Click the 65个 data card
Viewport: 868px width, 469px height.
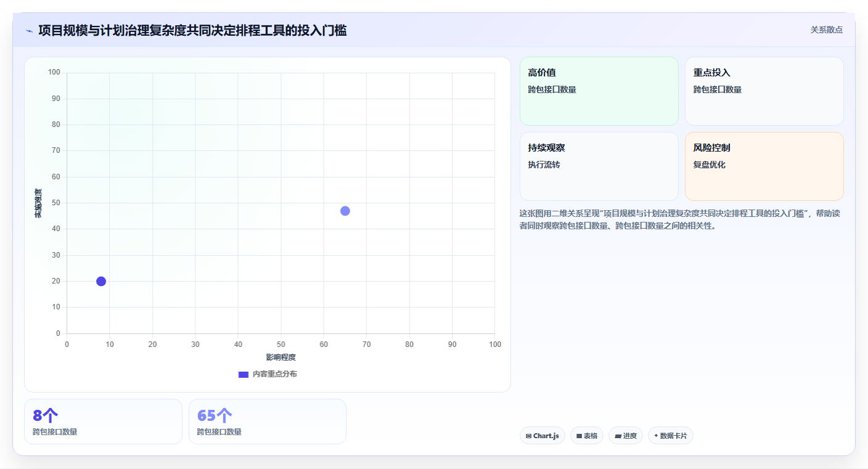coord(268,422)
